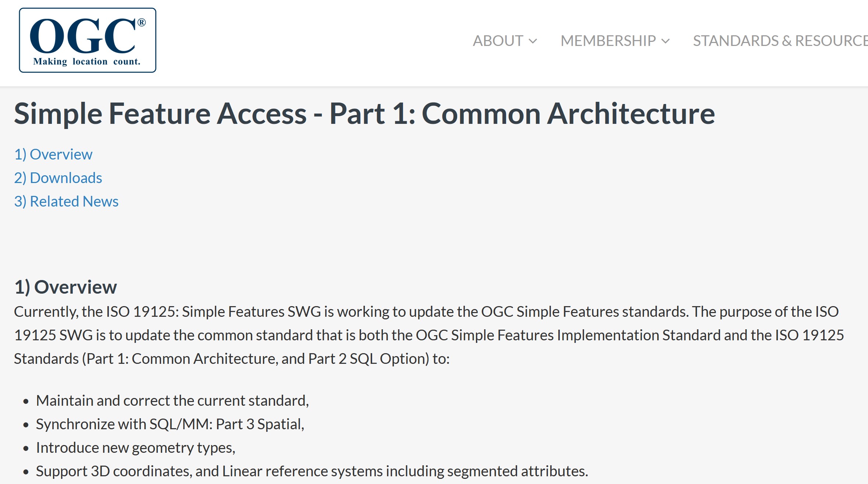Click the "Making location count." logo tagline
Screen dimensions: 868x484
(87, 61)
